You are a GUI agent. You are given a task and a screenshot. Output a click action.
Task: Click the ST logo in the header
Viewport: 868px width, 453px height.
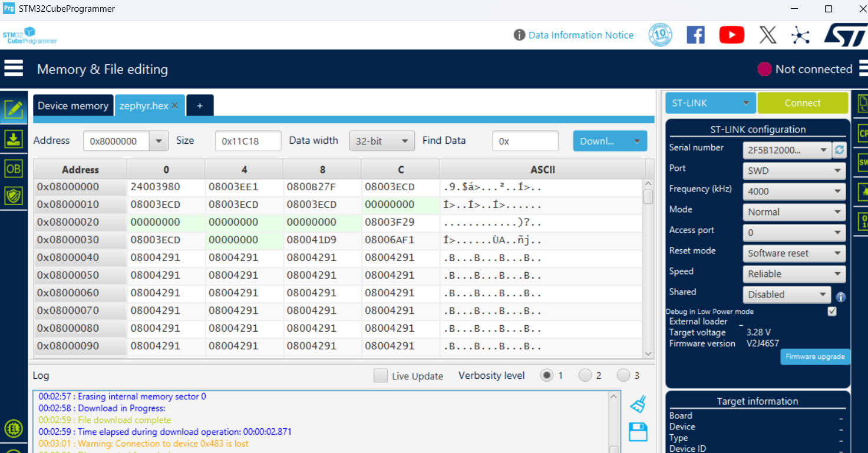(846, 35)
